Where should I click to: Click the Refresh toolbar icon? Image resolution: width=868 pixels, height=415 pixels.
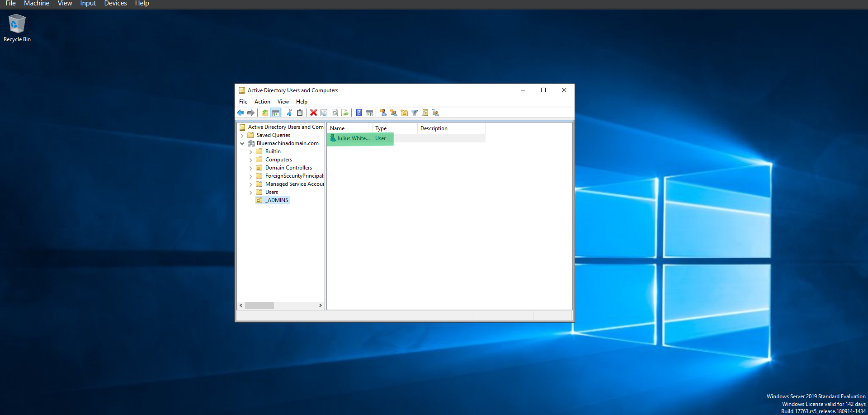335,113
